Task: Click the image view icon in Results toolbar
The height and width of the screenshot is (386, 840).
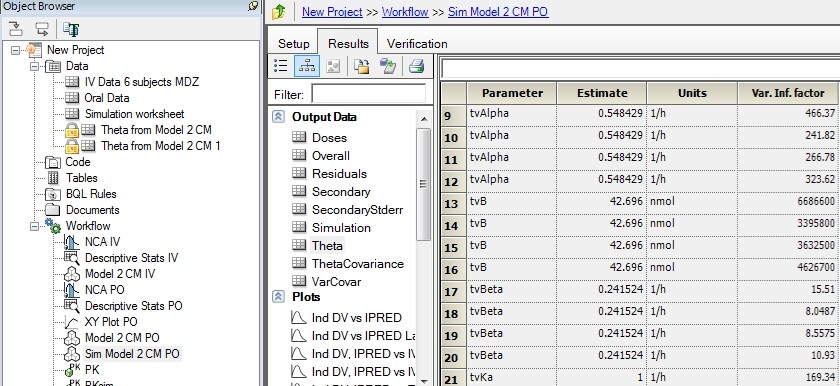Action: [333, 66]
